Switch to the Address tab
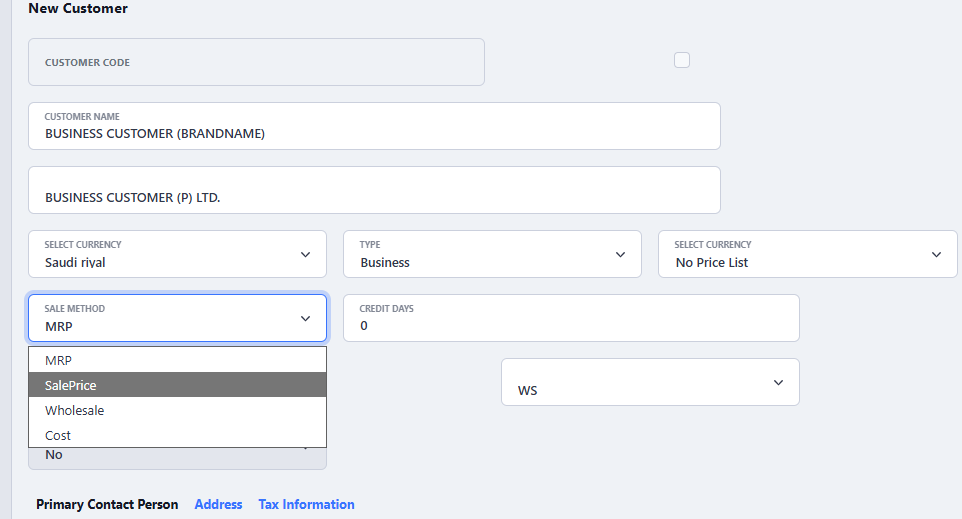 click(218, 504)
